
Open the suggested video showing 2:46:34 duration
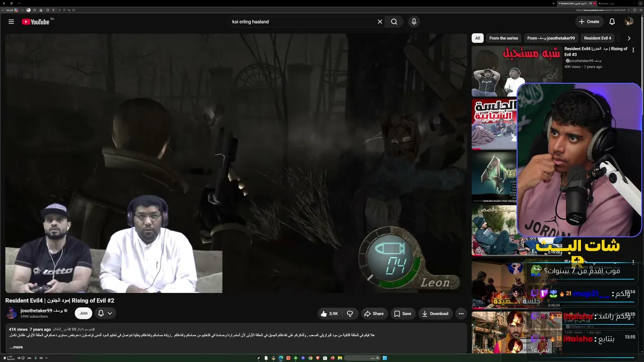[517, 285]
